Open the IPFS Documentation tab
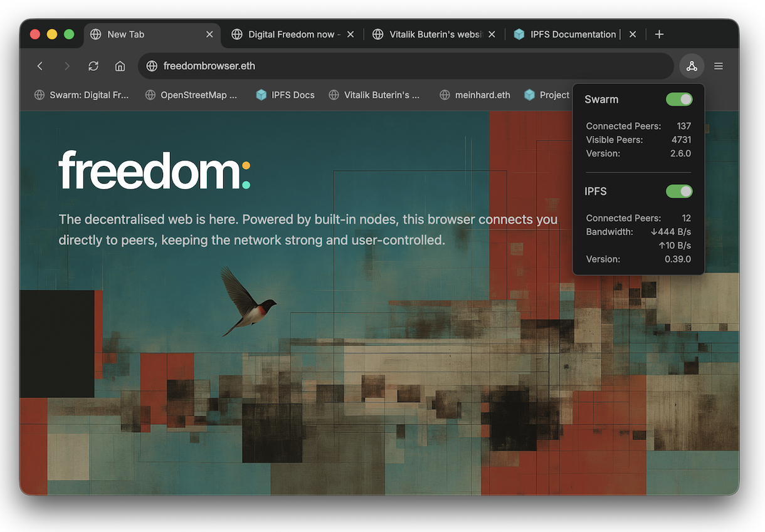765x532 pixels. (x=571, y=34)
